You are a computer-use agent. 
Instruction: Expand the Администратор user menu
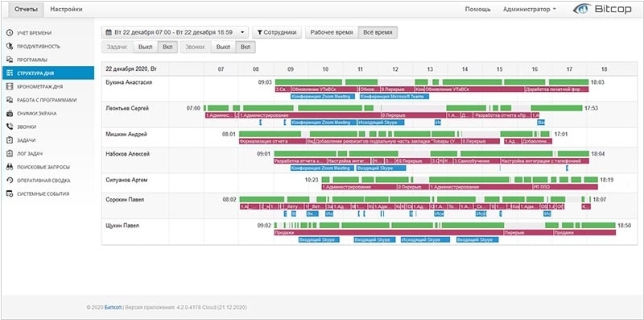tap(530, 10)
